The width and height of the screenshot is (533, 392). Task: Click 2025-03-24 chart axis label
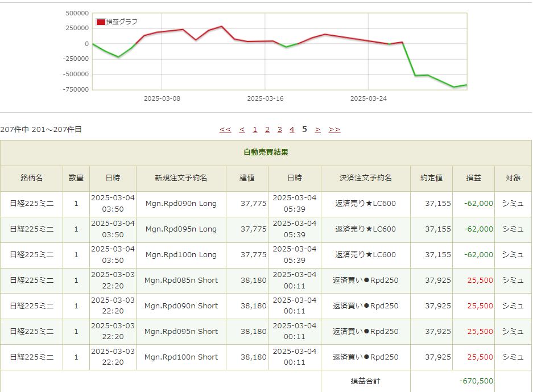[x=369, y=98]
